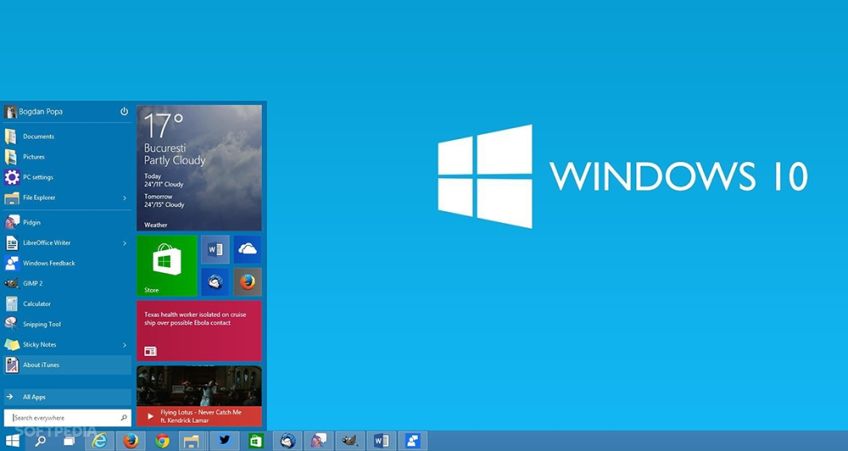Open Microsoft Word from taskbar
The image size is (848, 451).
tap(381, 441)
